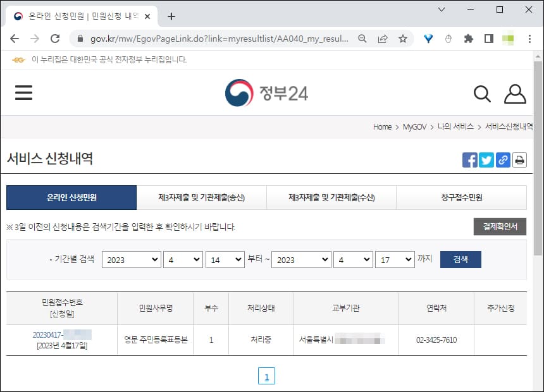
Task: Open the start year 2023 dropdown
Action: (131, 259)
